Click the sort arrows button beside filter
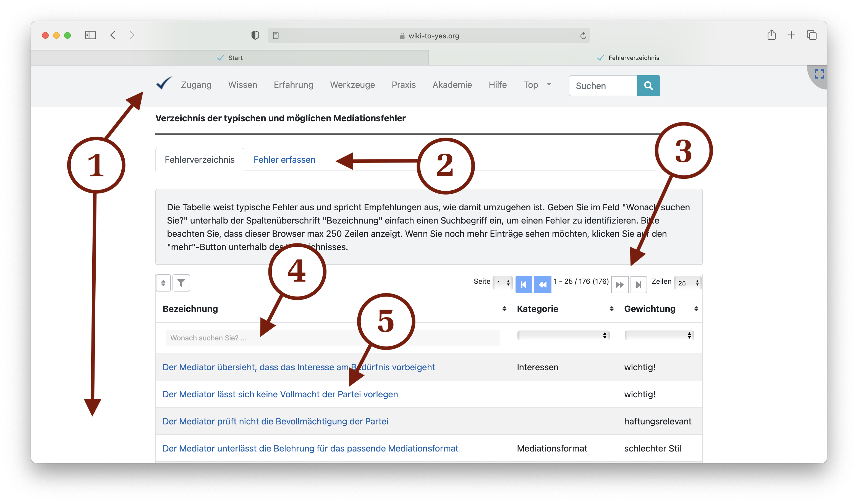The image size is (858, 504). tap(163, 283)
